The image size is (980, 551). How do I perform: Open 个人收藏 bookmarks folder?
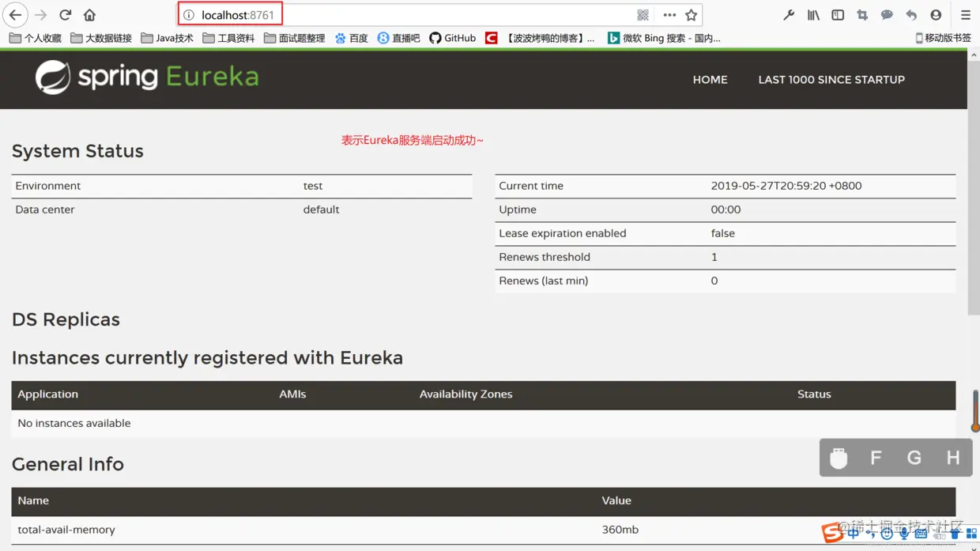[35, 38]
